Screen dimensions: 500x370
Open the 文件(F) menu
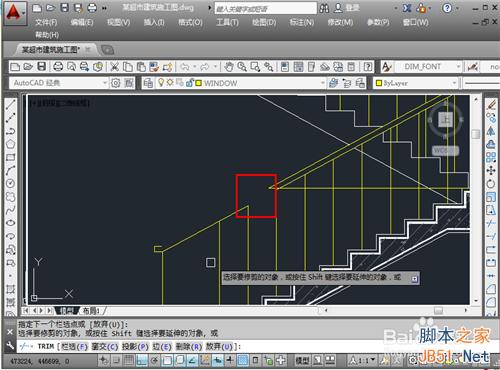46,22
